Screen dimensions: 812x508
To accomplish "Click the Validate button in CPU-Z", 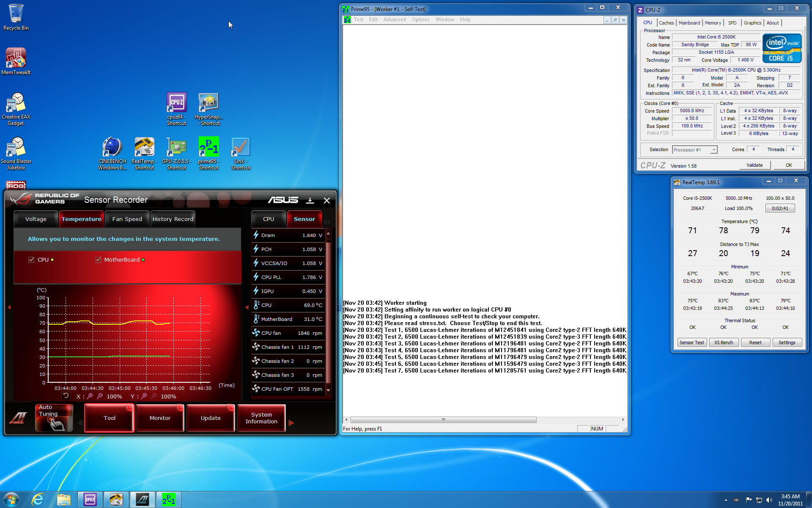I will (754, 165).
